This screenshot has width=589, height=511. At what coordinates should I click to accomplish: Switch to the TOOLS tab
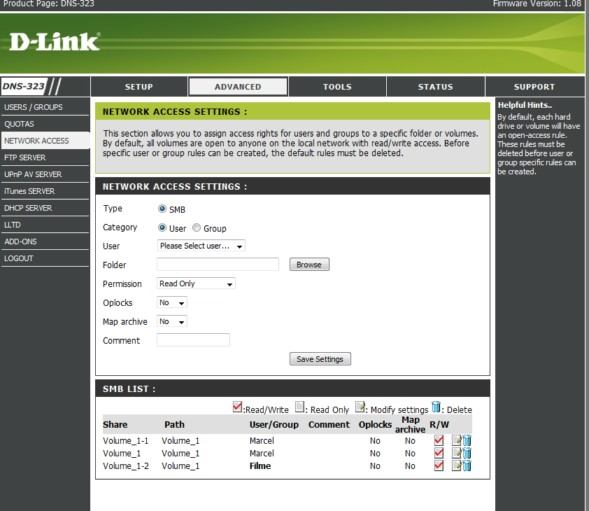pyautogui.click(x=337, y=87)
